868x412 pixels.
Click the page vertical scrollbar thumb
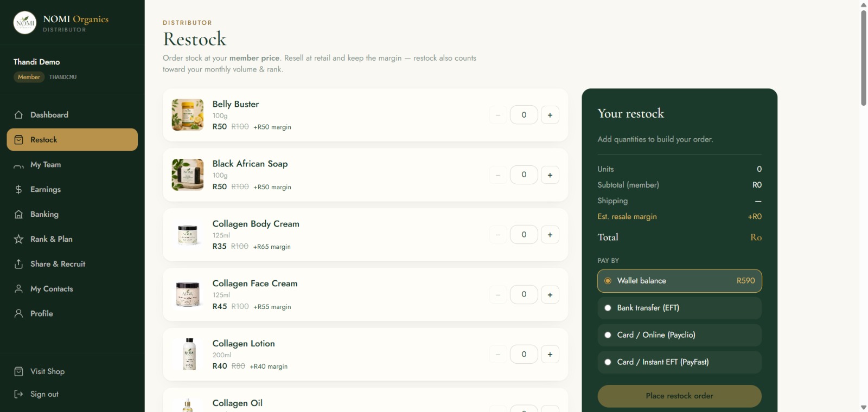pyautogui.click(x=863, y=57)
